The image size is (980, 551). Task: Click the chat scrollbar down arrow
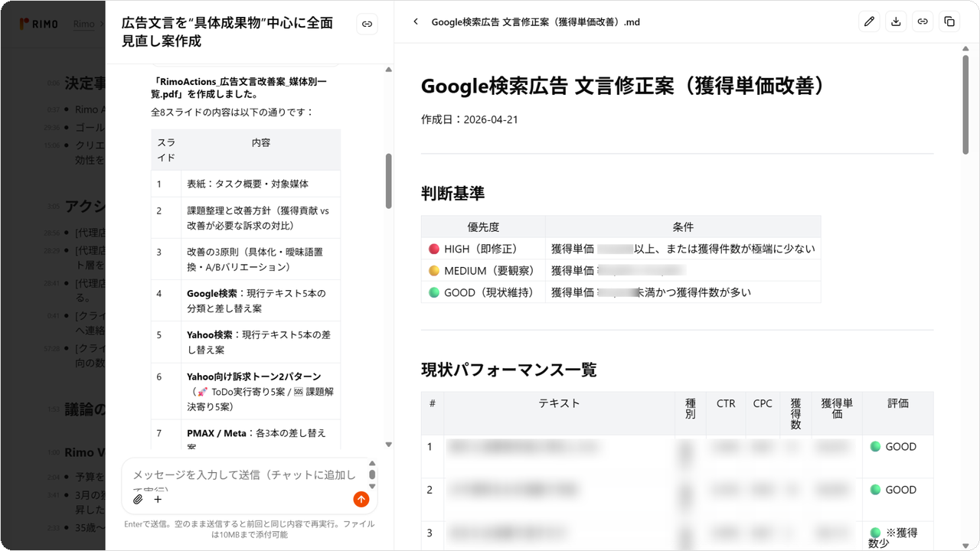(x=389, y=445)
